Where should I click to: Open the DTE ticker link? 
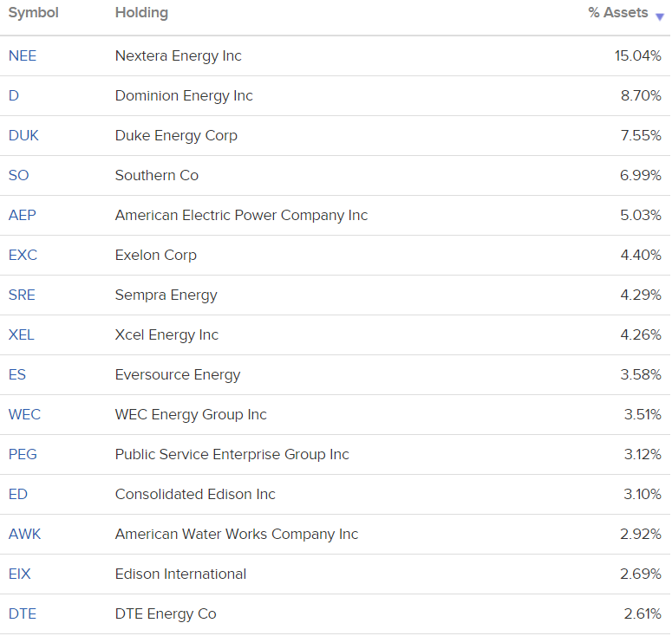pos(23,613)
